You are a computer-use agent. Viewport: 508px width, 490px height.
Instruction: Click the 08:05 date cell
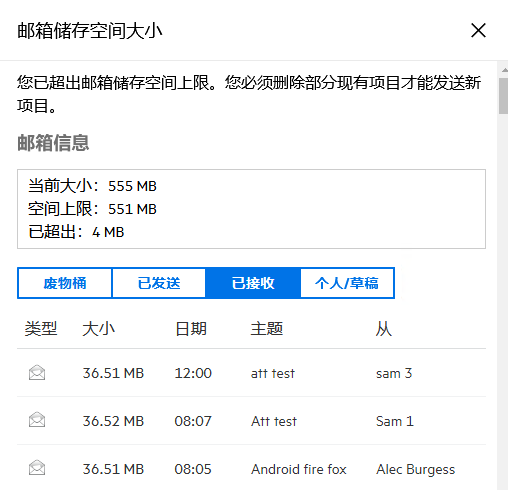(x=193, y=469)
